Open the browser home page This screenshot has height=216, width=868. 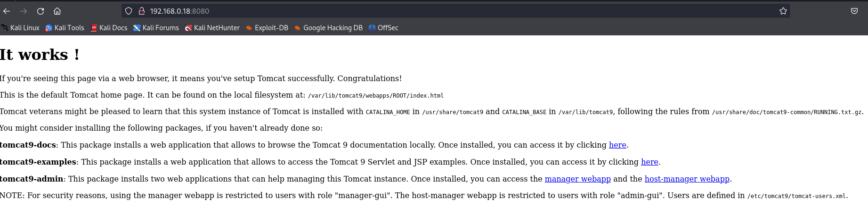tap(57, 11)
